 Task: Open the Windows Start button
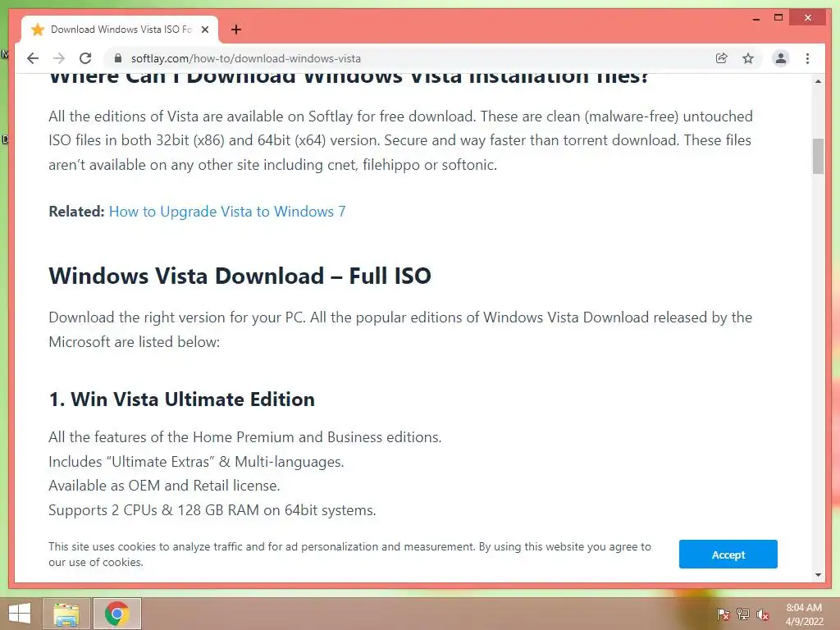click(20, 614)
